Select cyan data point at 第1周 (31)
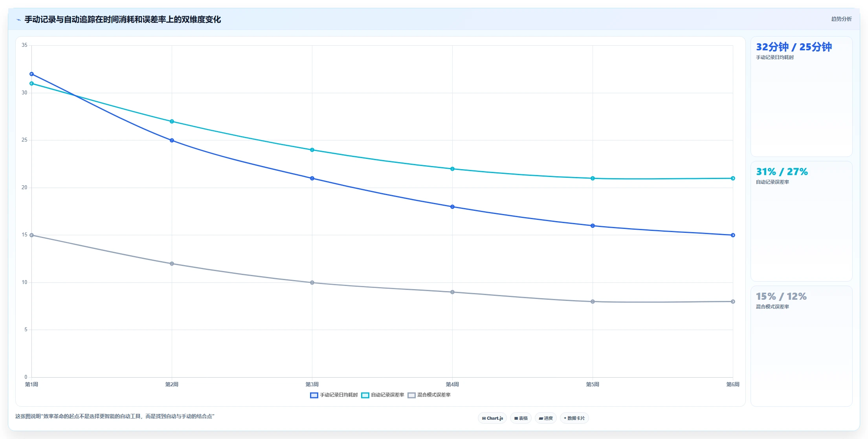The height and width of the screenshot is (439, 868). pos(32,83)
